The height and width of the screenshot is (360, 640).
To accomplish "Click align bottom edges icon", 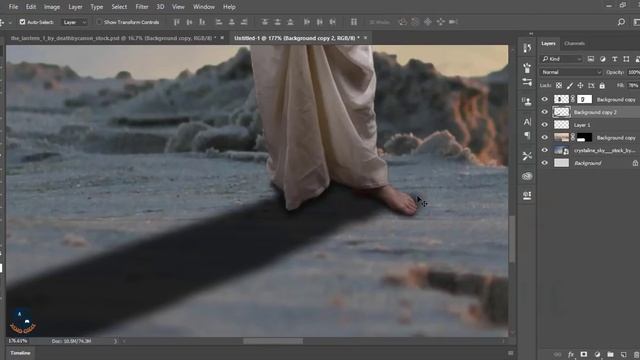I will (202, 22).
